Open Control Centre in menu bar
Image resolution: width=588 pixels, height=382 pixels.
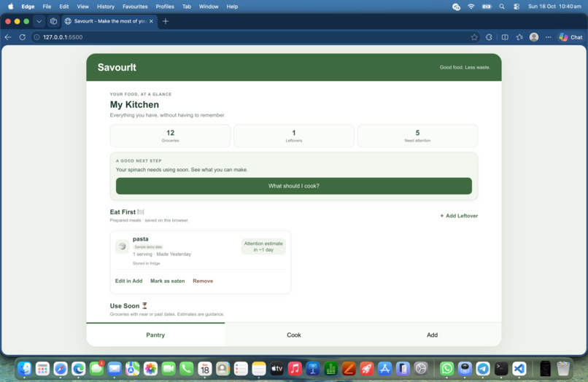pos(517,7)
